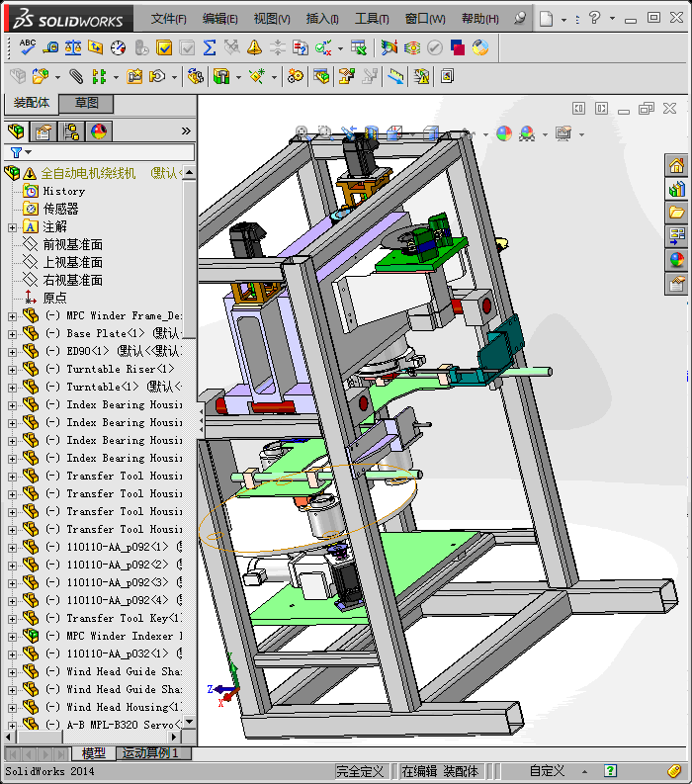Open the filter dropdown arrow
The image size is (692, 784).
(x=29, y=152)
